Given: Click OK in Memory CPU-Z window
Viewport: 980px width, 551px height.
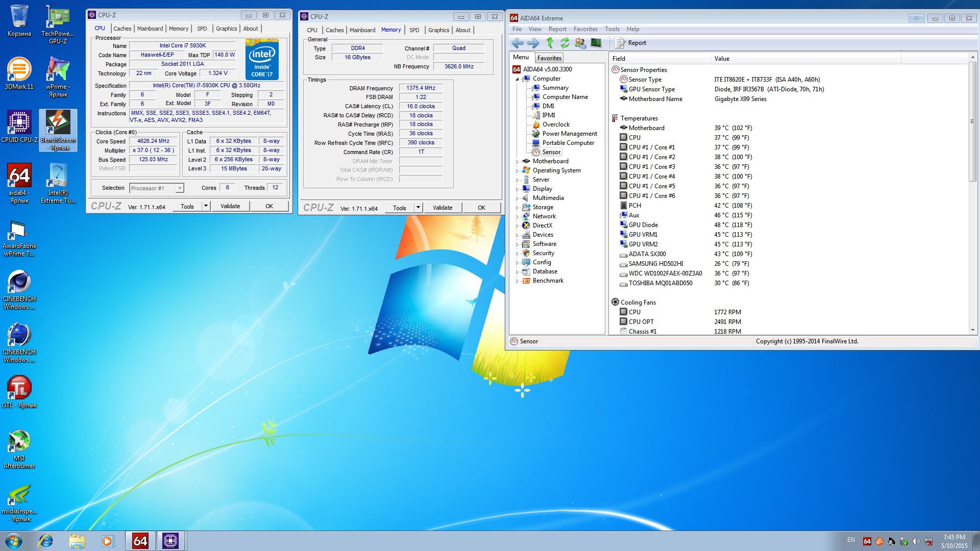Looking at the screenshot, I should 481,208.
